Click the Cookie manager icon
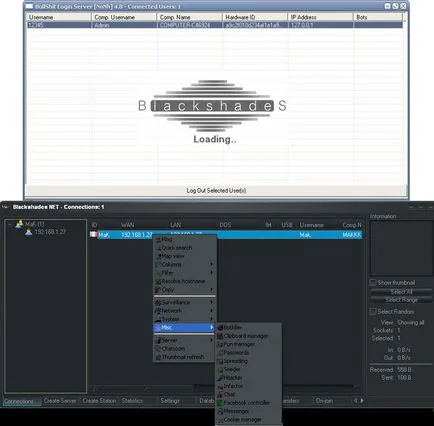The height and width of the screenshot is (426, 434). click(220, 420)
